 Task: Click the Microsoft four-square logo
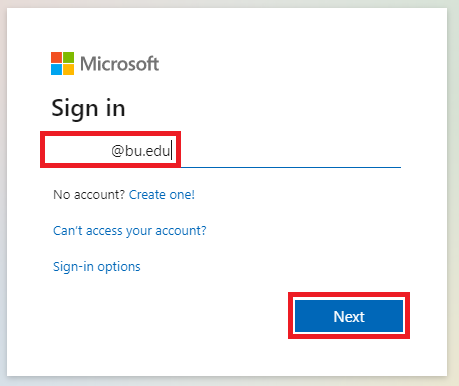[62, 63]
